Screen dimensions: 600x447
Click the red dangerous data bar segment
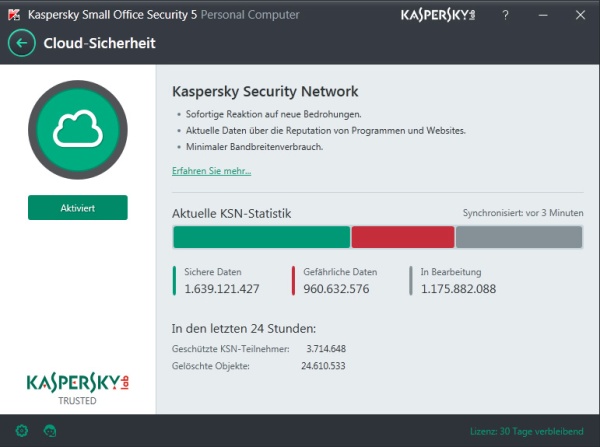(x=403, y=237)
